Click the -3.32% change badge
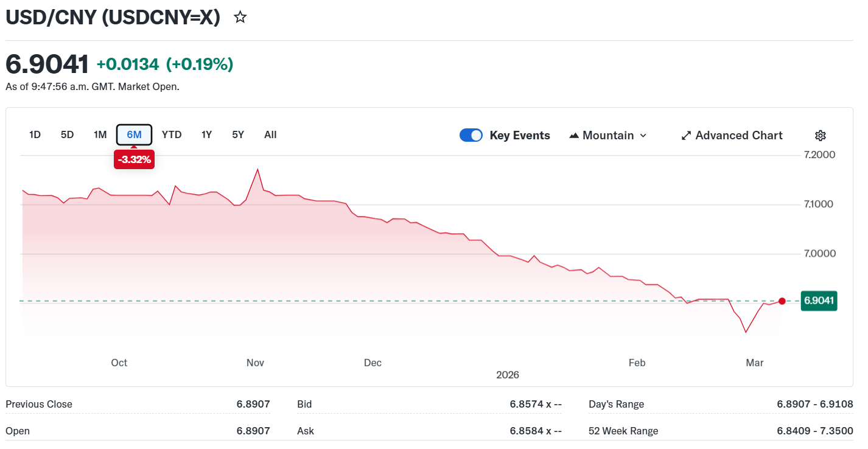The width and height of the screenshot is (868, 449). [x=134, y=159]
